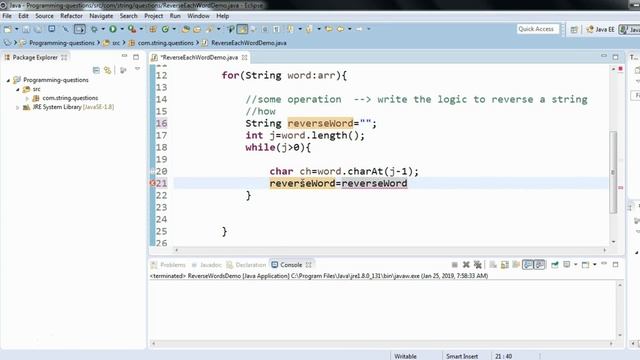
Task: Click the Save All toolbar icon
Action: [x=38, y=29]
